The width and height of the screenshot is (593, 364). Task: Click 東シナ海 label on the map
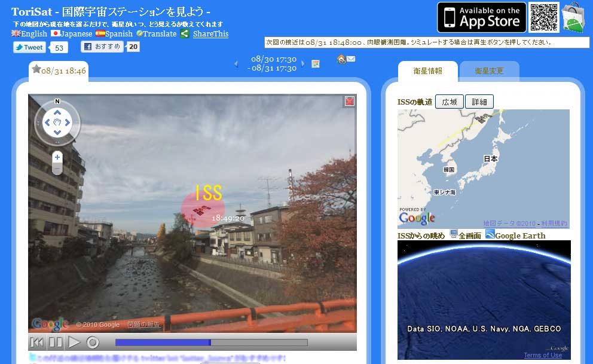click(444, 192)
